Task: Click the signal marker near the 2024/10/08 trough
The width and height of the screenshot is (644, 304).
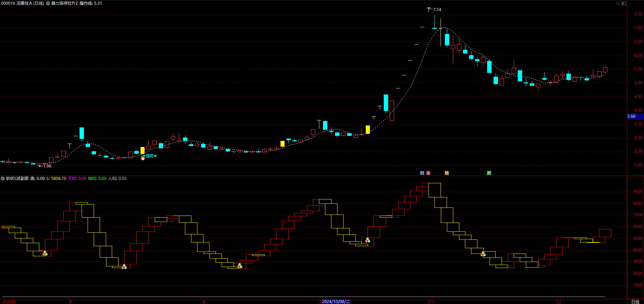Action: [368, 240]
